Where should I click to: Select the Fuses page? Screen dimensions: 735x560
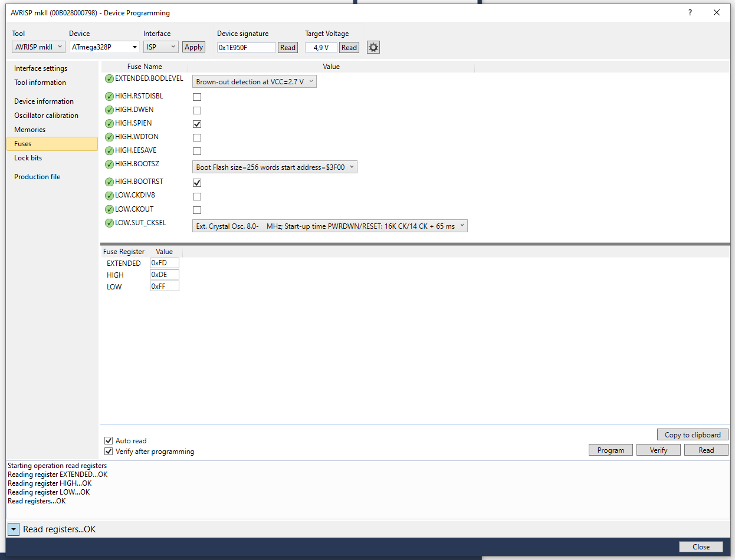(x=52, y=144)
